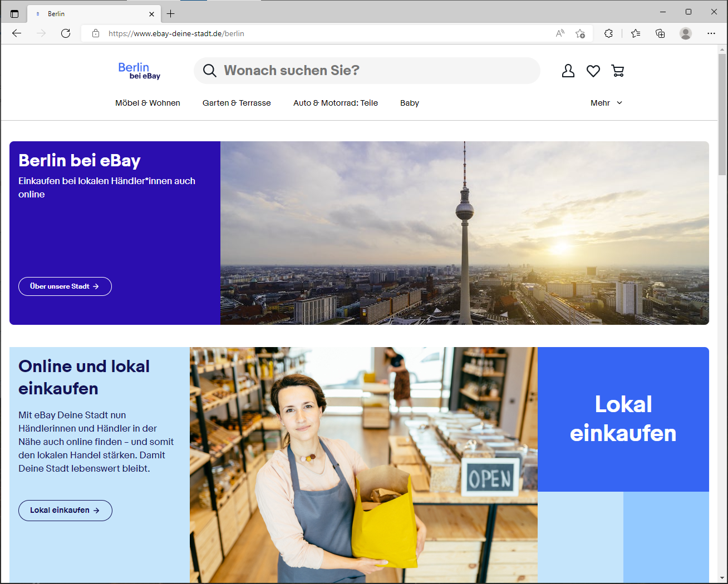Minimize the browser window
728x584 pixels.
[x=663, y=12]
